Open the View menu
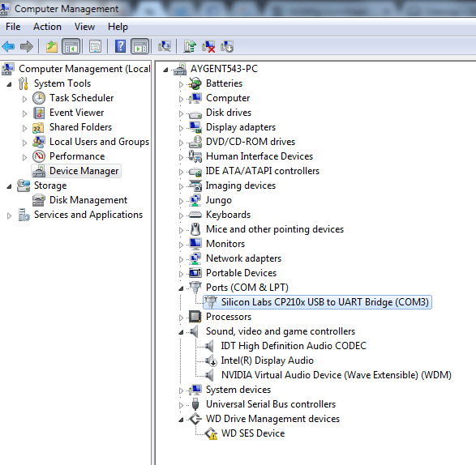Screen dimensions: 476x465 pyautogui.click(x=84, y=27)
